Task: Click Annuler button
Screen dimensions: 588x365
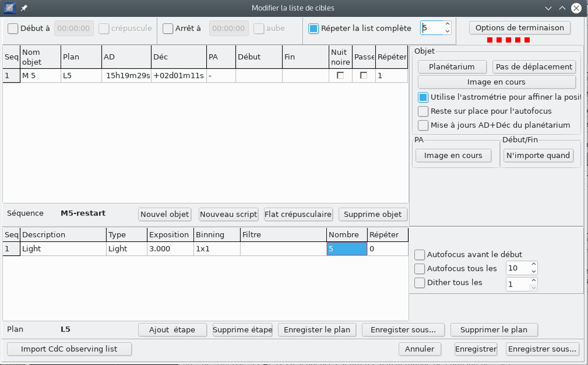Action: tap(420, 349)
